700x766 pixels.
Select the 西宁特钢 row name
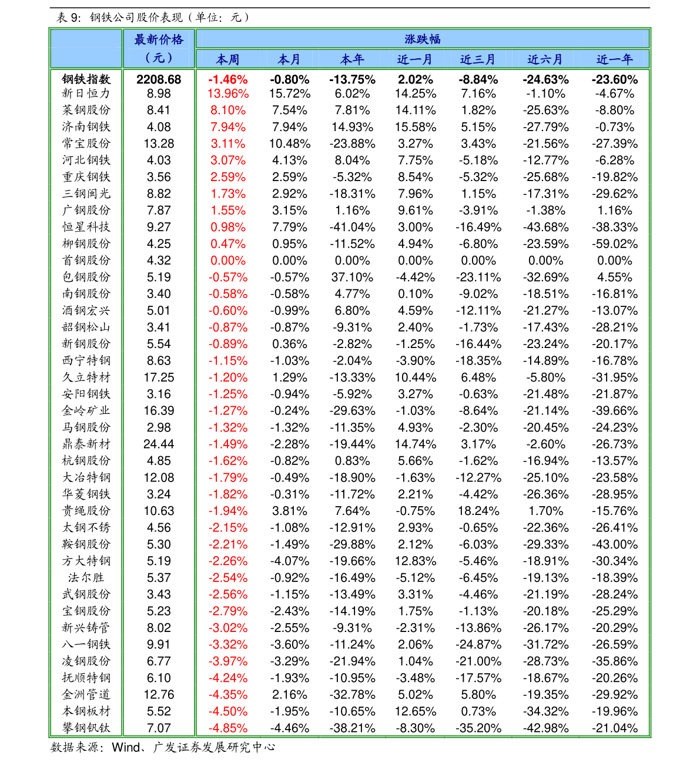tap(86, 360)
